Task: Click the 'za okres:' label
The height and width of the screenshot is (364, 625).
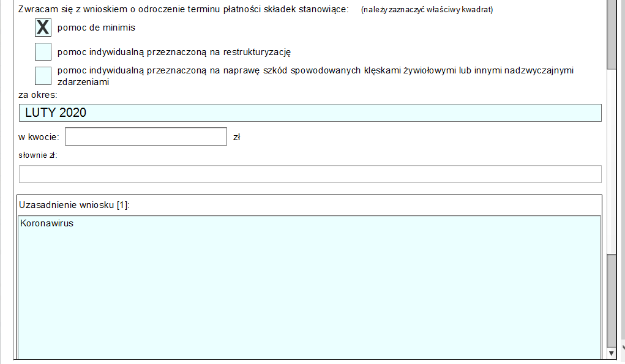Action: click(x=38, y=95)
